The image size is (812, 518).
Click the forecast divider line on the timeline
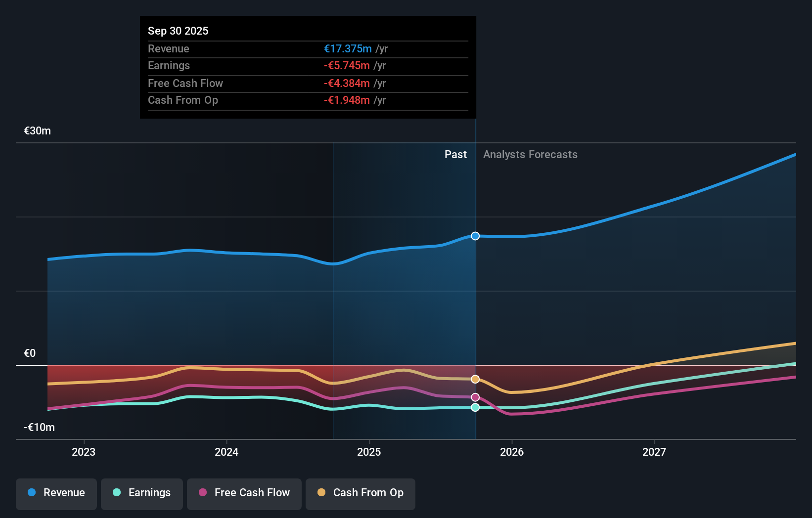pos(475,297)
